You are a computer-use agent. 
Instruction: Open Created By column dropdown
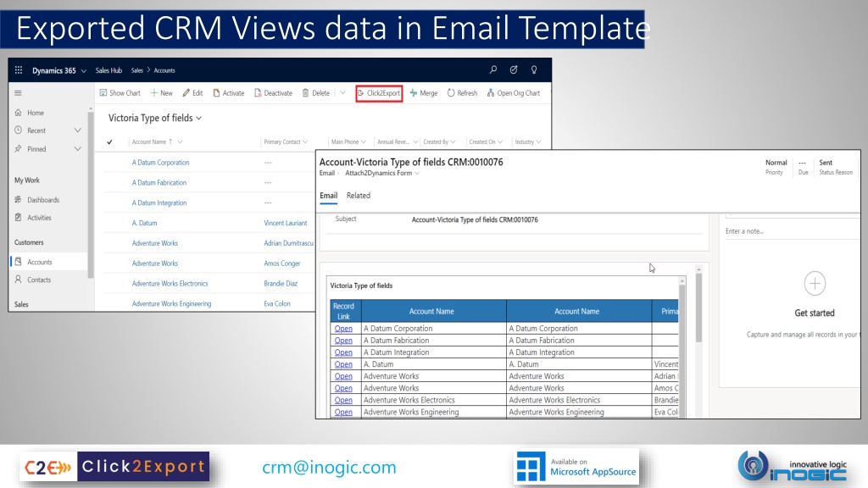point(453,142)
